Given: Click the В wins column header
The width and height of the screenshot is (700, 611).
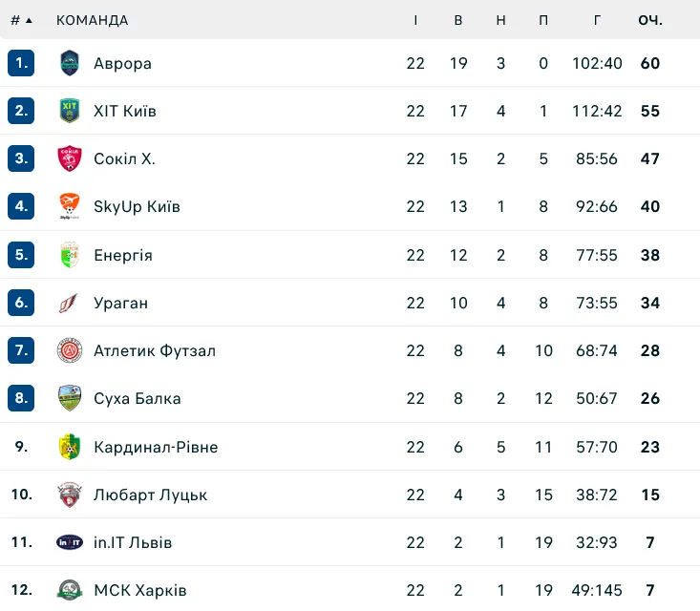Looking at the screenshot, I should pyautogui.click(x=458, y=20).
